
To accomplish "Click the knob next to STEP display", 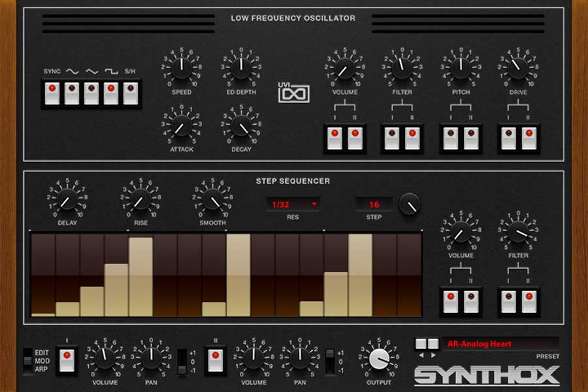I will click(x=410, y=204).
